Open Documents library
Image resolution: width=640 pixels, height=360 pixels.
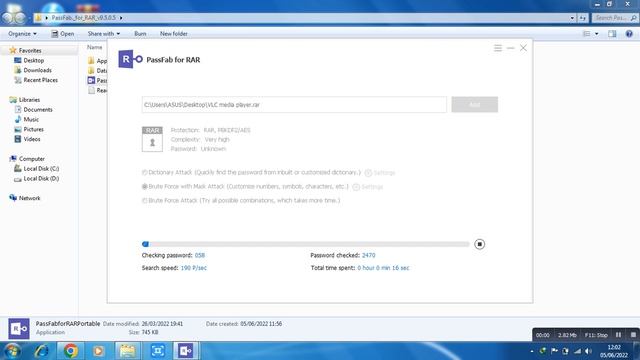(38, 109)
